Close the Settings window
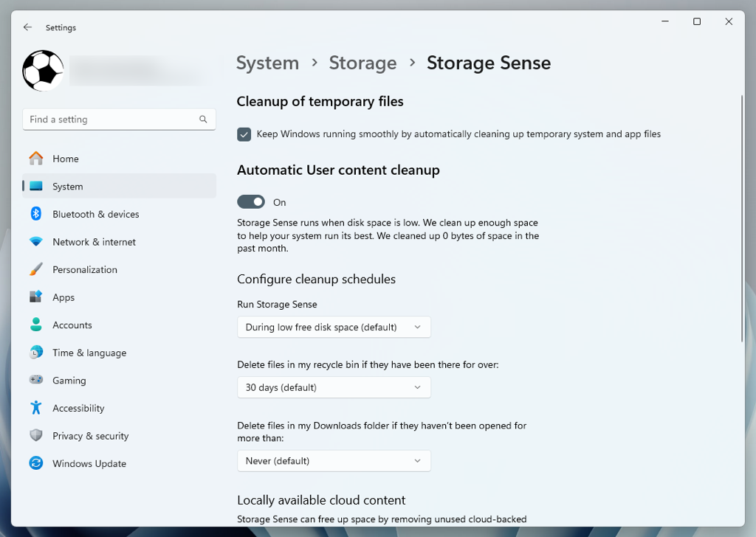 (729, 21)
